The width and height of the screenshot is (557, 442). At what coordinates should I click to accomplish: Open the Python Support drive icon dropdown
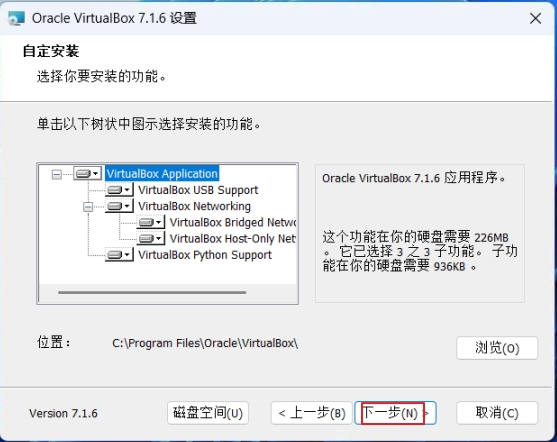click(119, 255)
